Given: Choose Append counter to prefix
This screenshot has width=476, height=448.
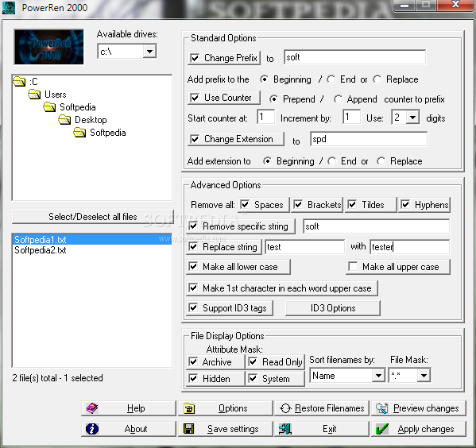Looking at the screenshot, I should (x=338, y=99).
